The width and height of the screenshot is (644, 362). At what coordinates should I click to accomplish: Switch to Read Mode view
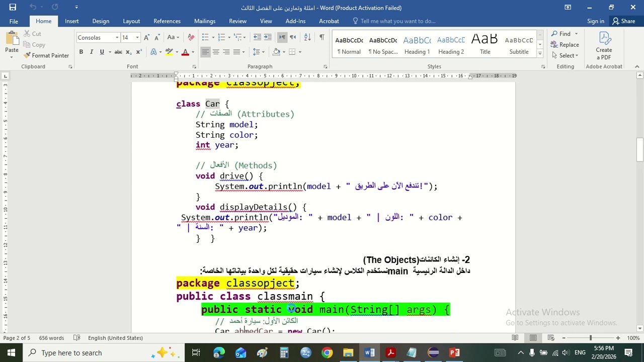515,338
